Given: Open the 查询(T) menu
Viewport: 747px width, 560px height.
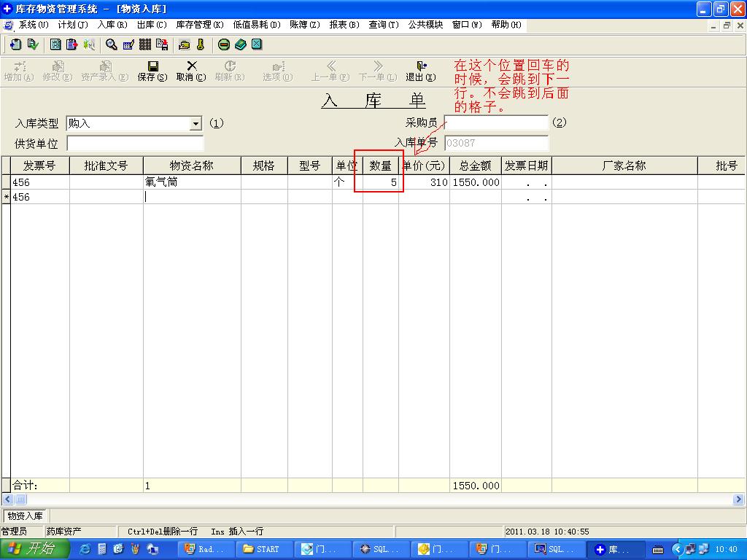Looking at the screenshot, I should (x=384, y=25).
